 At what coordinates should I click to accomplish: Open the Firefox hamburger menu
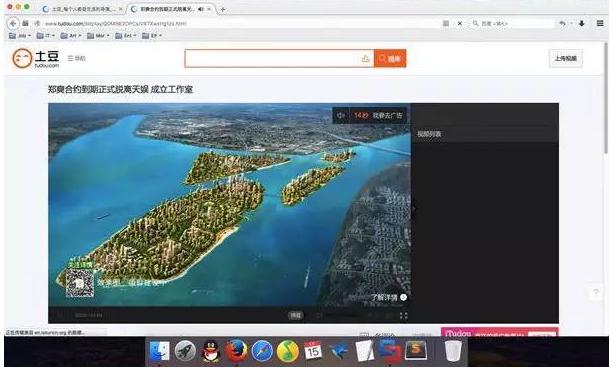point(600,23)
